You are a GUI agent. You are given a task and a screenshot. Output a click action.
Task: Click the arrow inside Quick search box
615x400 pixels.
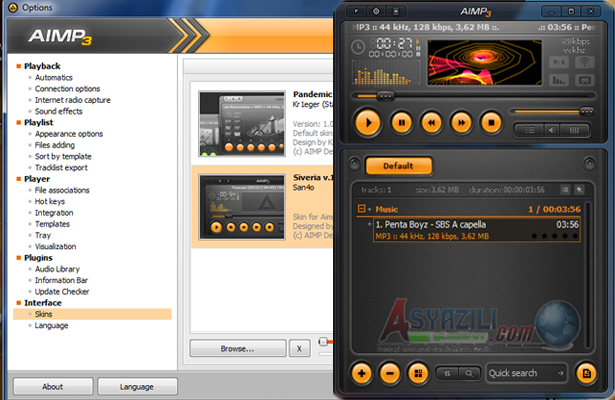(561, 373)
